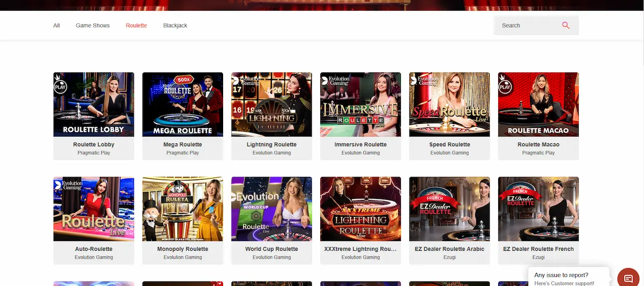Image resolution: width=644 pixels, height=286 pixels.
Task: Click the EZ Dealer Roulette French title
Action: (538, 249)
